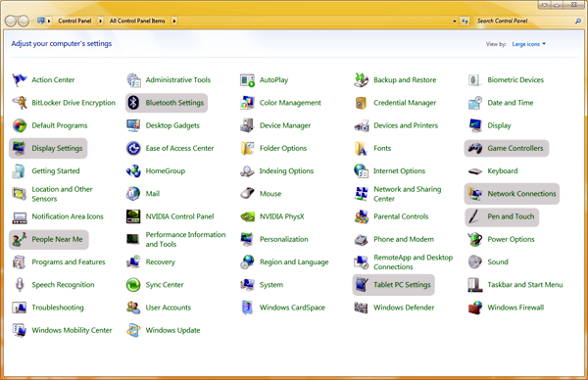Open the Bluetooth Settings icon
Screen dimensions: 588x380
tap(133, 103)
